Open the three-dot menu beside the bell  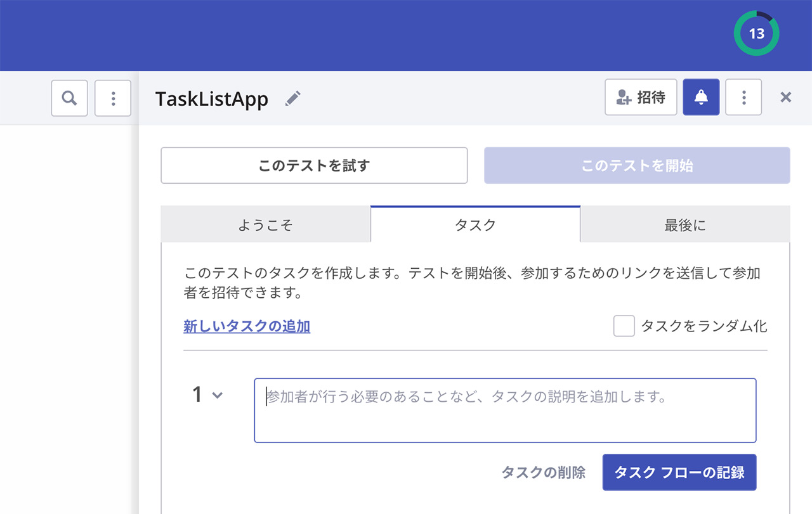(743, 97)
